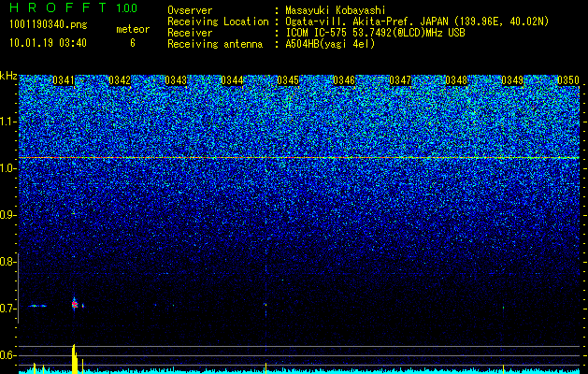Click the 0343 time marker
This screenshot has width=588, height=374.
click(176, 80)
